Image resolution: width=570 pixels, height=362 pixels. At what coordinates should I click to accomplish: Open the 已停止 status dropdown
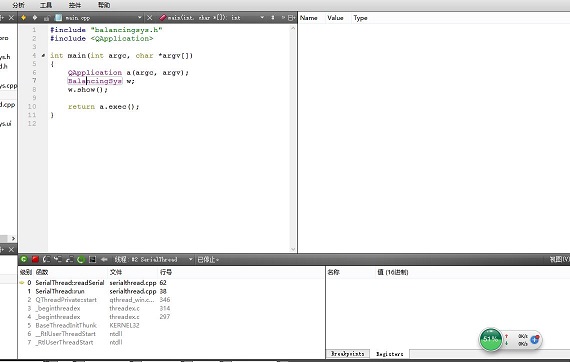pos(208,260)
